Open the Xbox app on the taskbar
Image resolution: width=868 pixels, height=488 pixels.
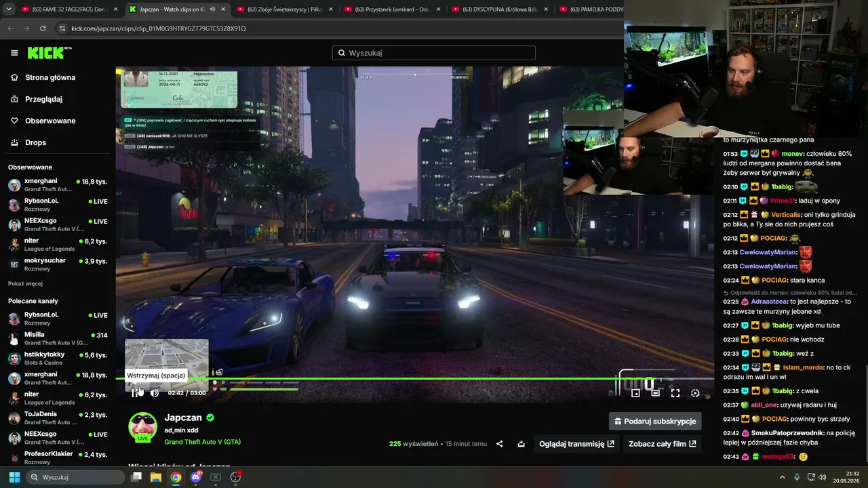[x=216, y=477]
